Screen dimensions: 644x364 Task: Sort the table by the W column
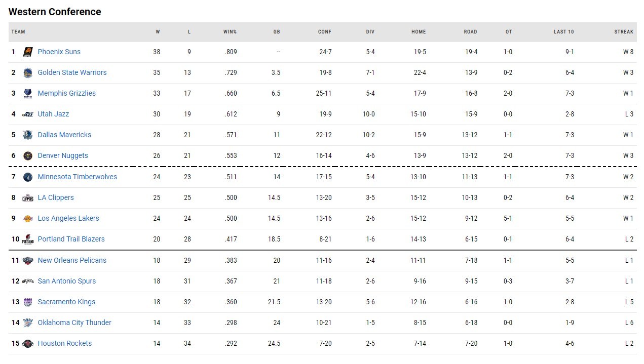[x=157, y=31]
